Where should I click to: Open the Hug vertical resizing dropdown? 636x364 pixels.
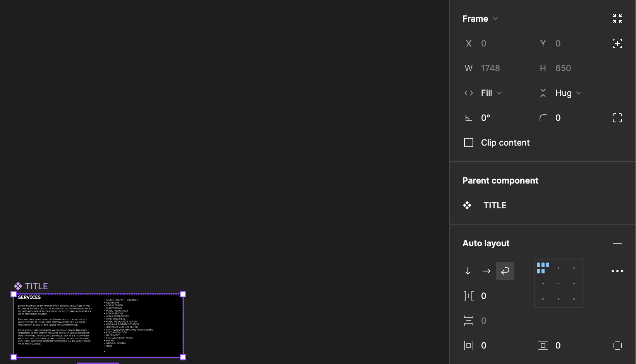568,93
